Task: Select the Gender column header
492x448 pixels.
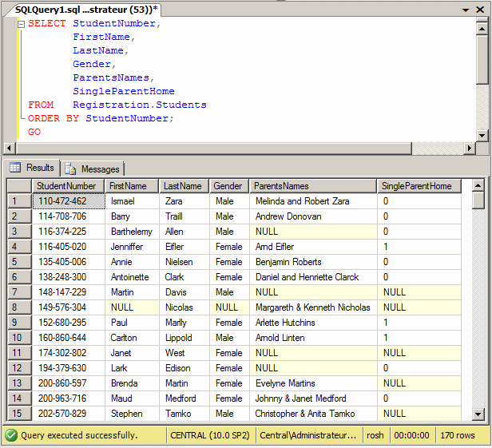Action: tap(229, 186)
